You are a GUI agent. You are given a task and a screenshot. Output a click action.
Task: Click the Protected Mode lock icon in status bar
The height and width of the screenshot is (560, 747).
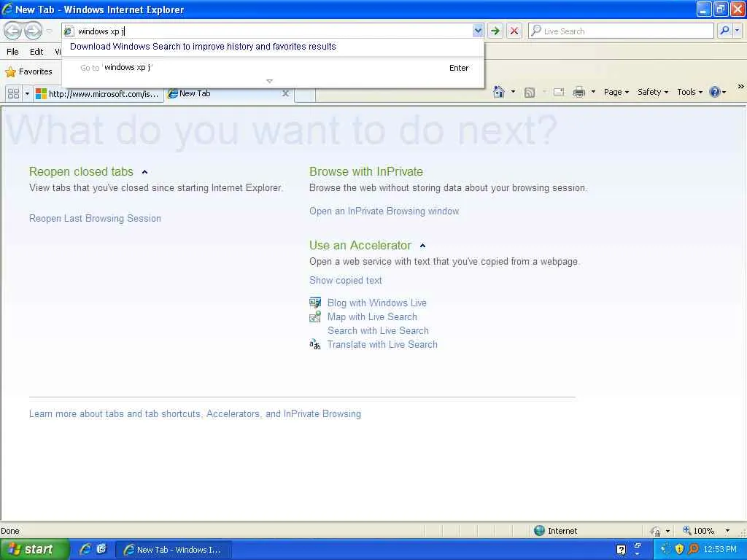(x=656, y=531)
